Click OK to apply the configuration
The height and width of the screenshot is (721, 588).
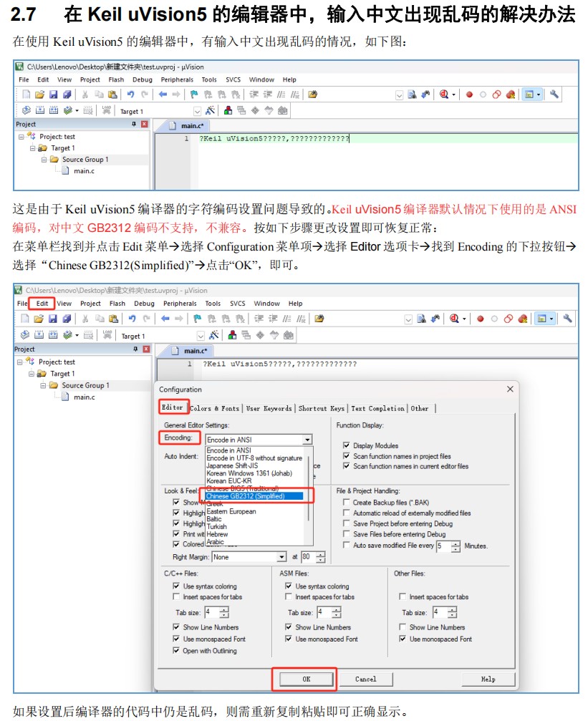[x=304, y=679]
